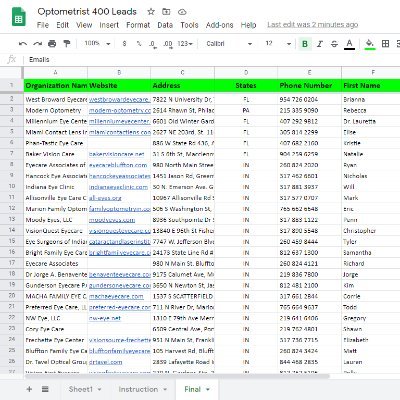Format cells as percent
Screen dimensions: 400x400
coord(139,44)
